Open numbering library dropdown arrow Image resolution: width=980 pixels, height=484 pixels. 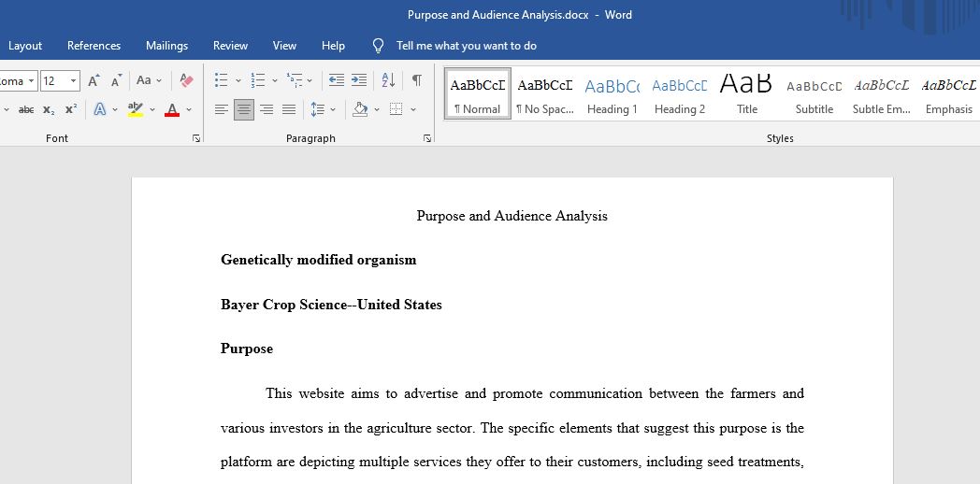pyautogui.click(x=274, y=80)
